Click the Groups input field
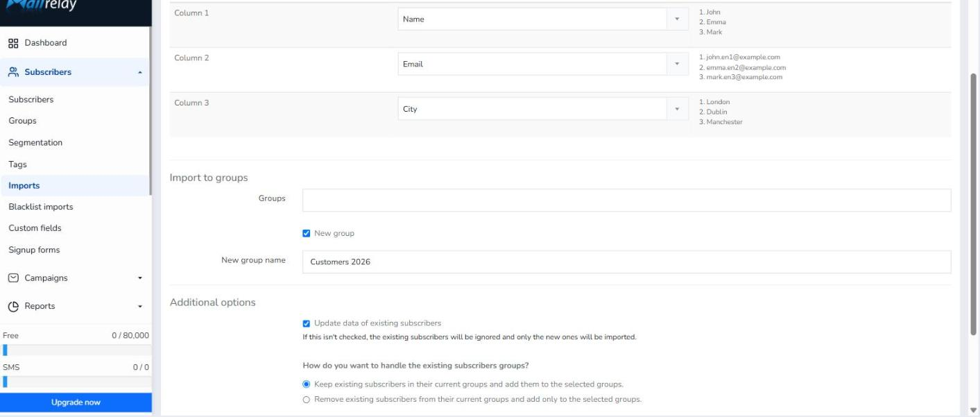 coord(626,200)
